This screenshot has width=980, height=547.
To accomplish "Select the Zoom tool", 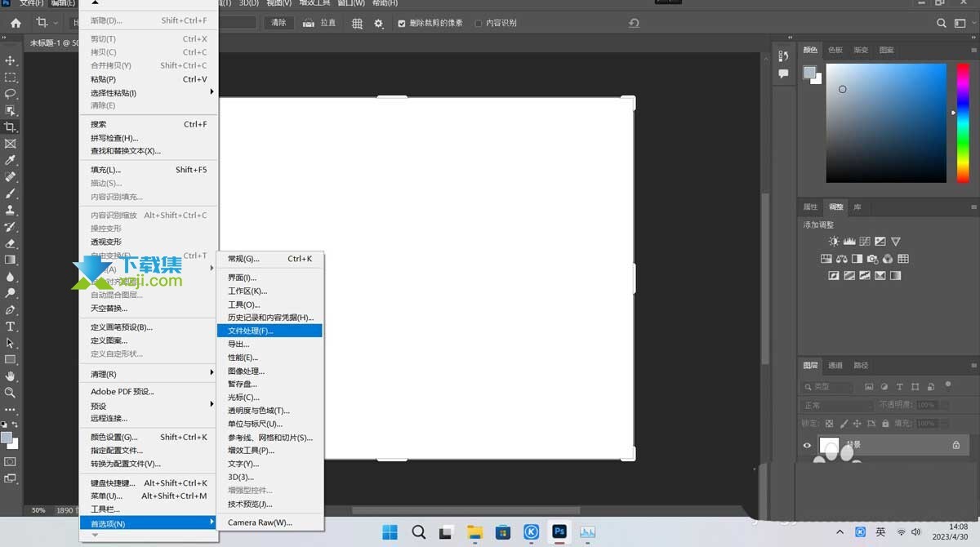I will click(11, 393).
